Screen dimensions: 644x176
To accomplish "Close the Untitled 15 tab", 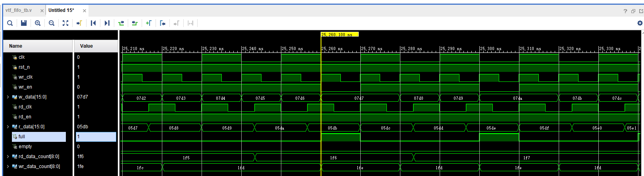I will point(85,11).
